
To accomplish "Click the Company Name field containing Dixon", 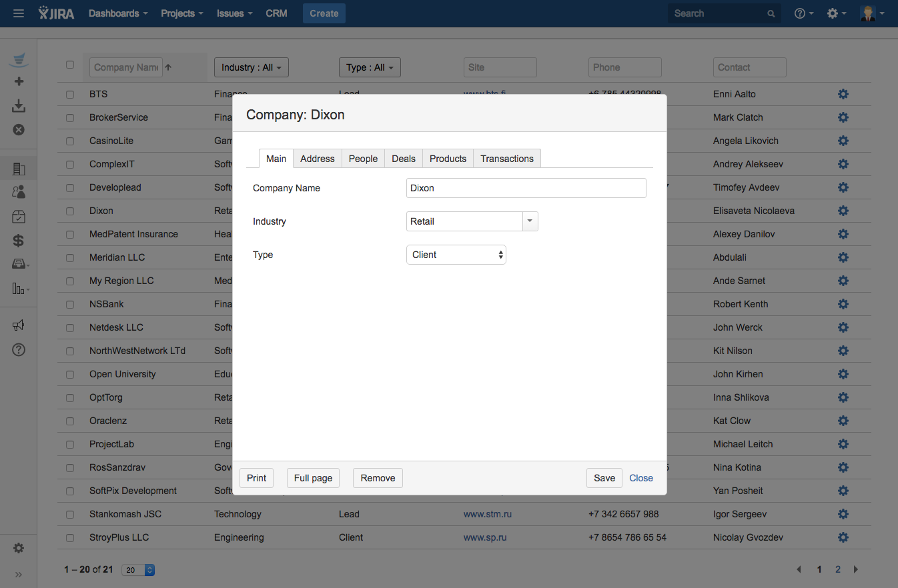I will pyautogui.click(x=526, y=188).
